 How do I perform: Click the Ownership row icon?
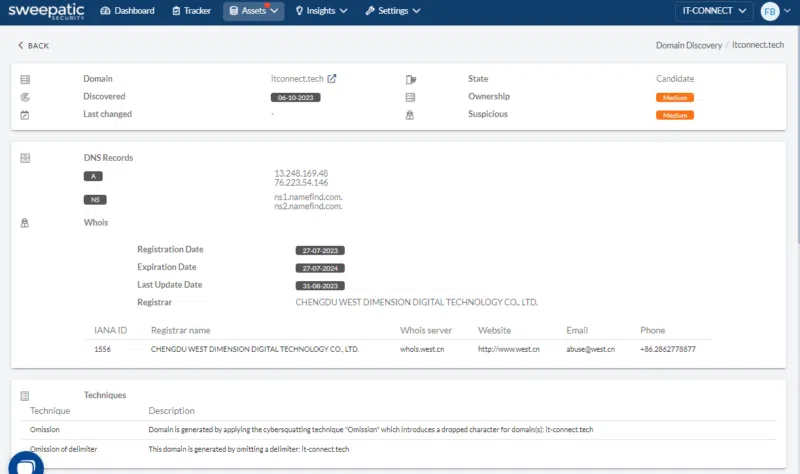(x=410, y=97)
